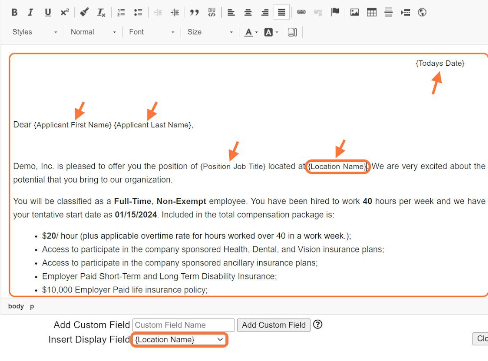The width and height of the screenshot is (488, 361).
Task: Open the Styles dropdown
Action: (35, 32)
